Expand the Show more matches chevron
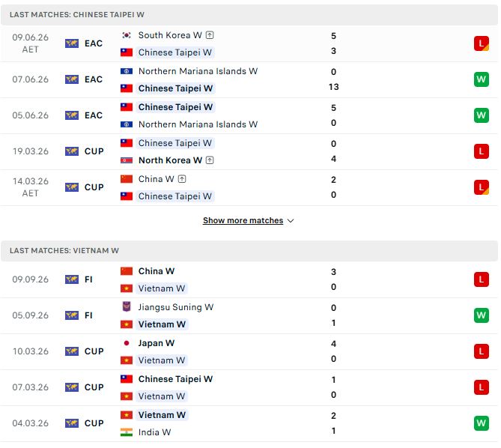The height and width of the screenshot is (448, 501). pos(291,221)
